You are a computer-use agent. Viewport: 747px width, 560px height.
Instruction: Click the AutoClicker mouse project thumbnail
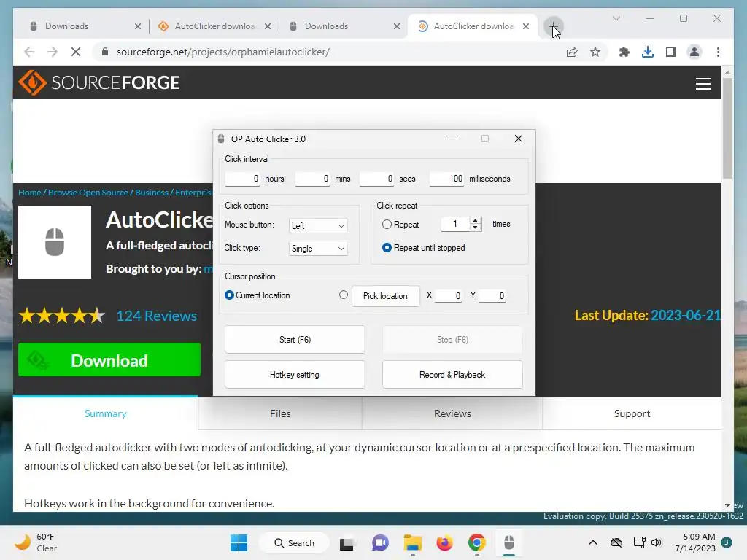(55, 242)
